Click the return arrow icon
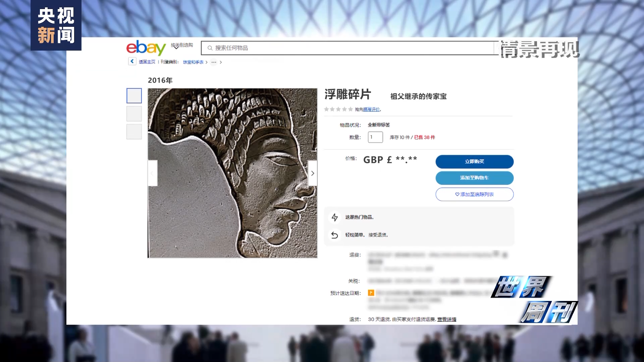Screen dimensions: 644x362 pos(334,235)
